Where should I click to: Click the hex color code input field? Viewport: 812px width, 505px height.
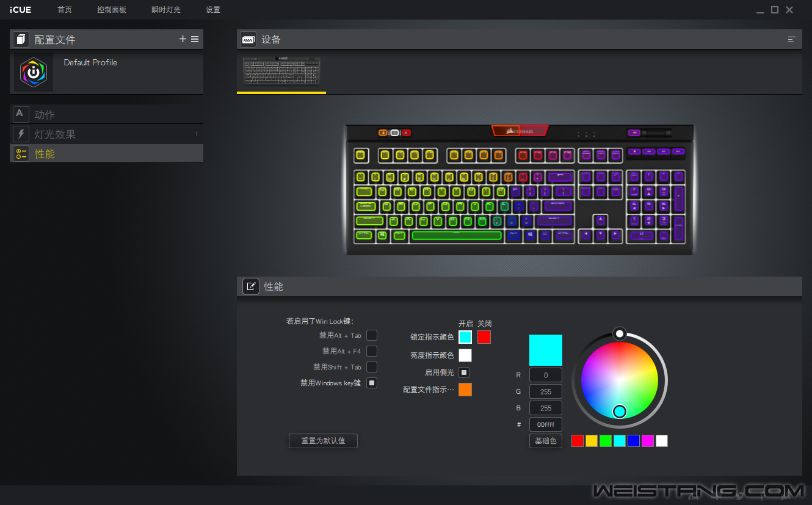tap(545, 424)
